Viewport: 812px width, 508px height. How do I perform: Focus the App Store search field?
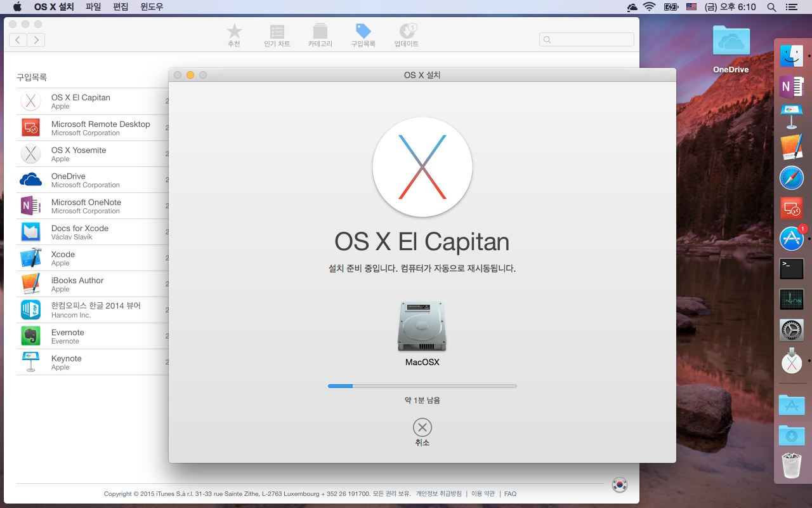pos(587,39)
